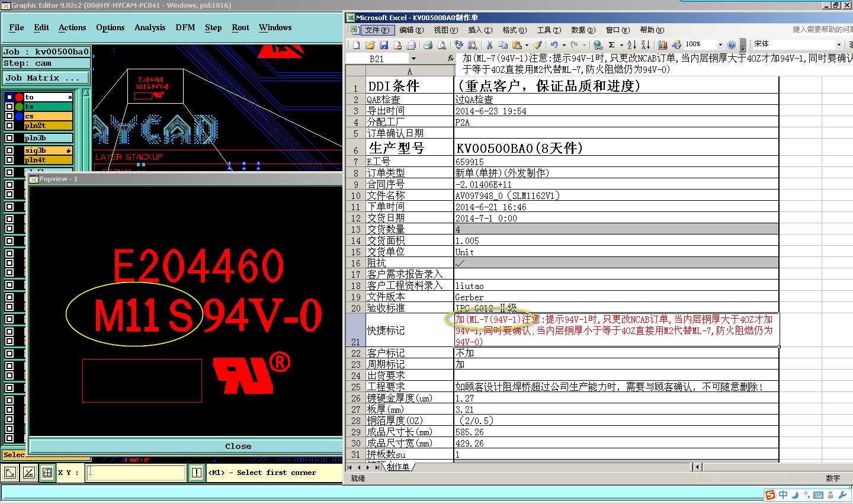Toggle the checkbox for layer pln4t

point(9,160)
